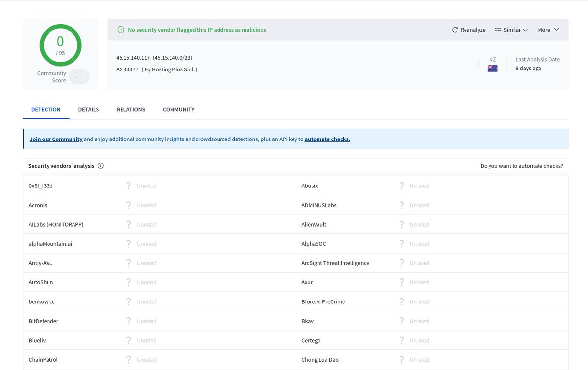Click the Unrated result for Axur
Viewport: 588px width, 370px height.
tap(419, 282)
